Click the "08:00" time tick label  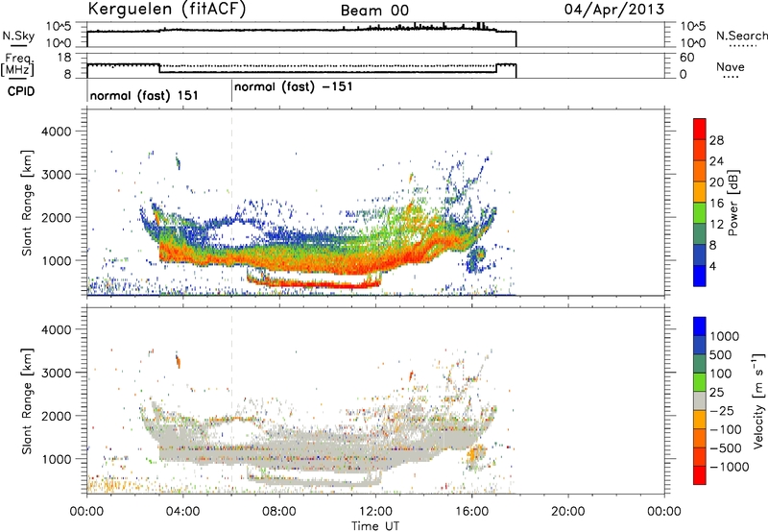279,512
